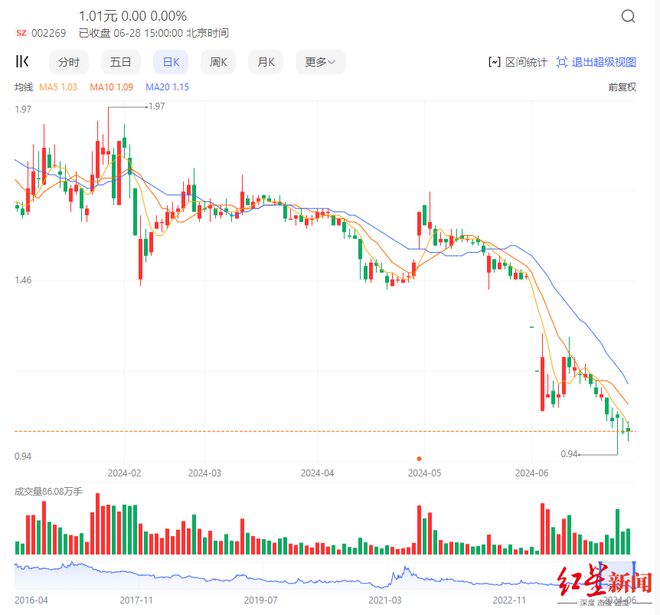Click the stock code 002269
Image resolution: width=660 pixels, height=615 pixels.
(x=49, y=33)
